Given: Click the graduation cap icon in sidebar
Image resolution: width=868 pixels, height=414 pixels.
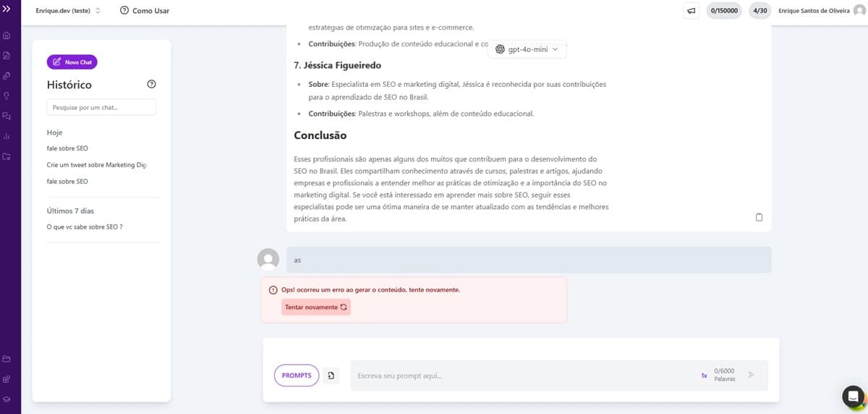Looking at the screenshot, I should tap(7, 399).
